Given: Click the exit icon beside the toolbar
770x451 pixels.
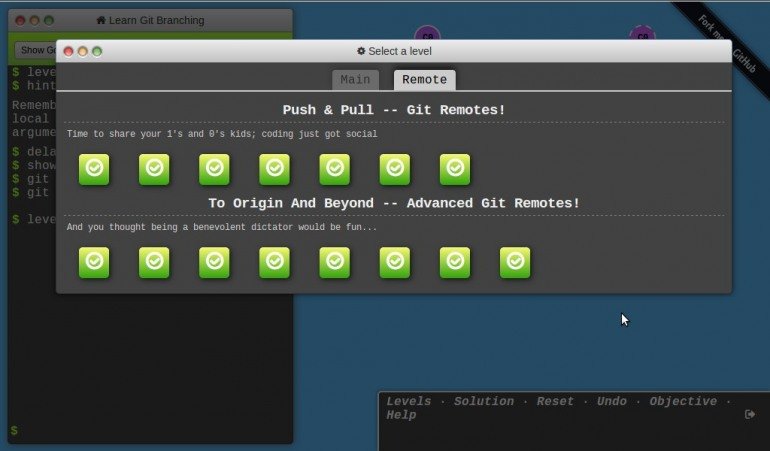Looking at the screenshot, I should [x=750, y=414].
